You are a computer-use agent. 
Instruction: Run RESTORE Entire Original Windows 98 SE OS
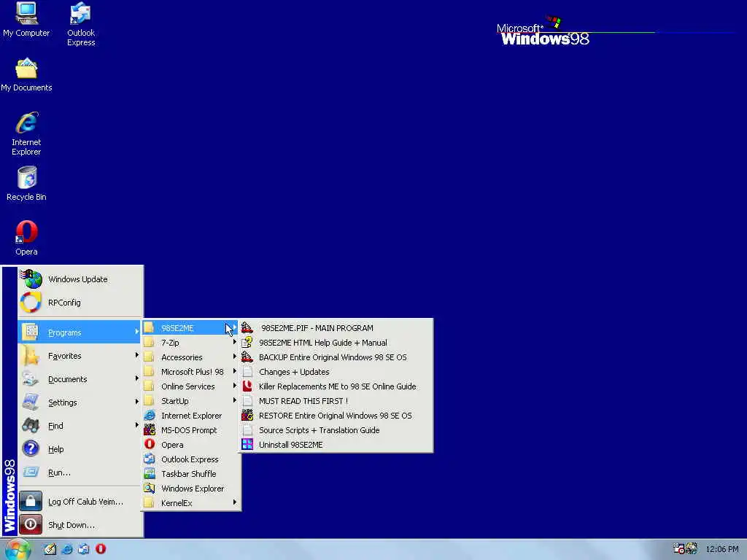tap(336, 415)
